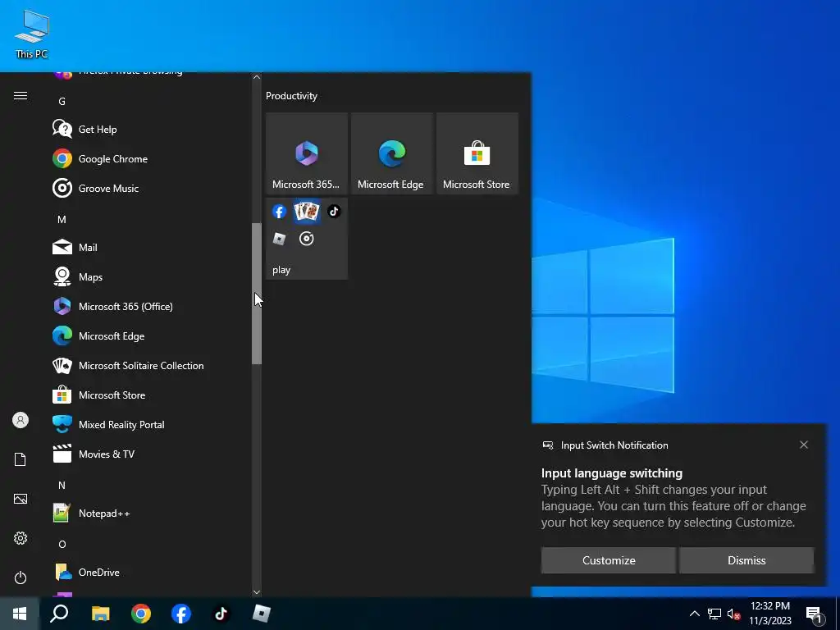The image size is (840, 630).
Task: Select This PC desktop icon
Action: pos(32,34)
